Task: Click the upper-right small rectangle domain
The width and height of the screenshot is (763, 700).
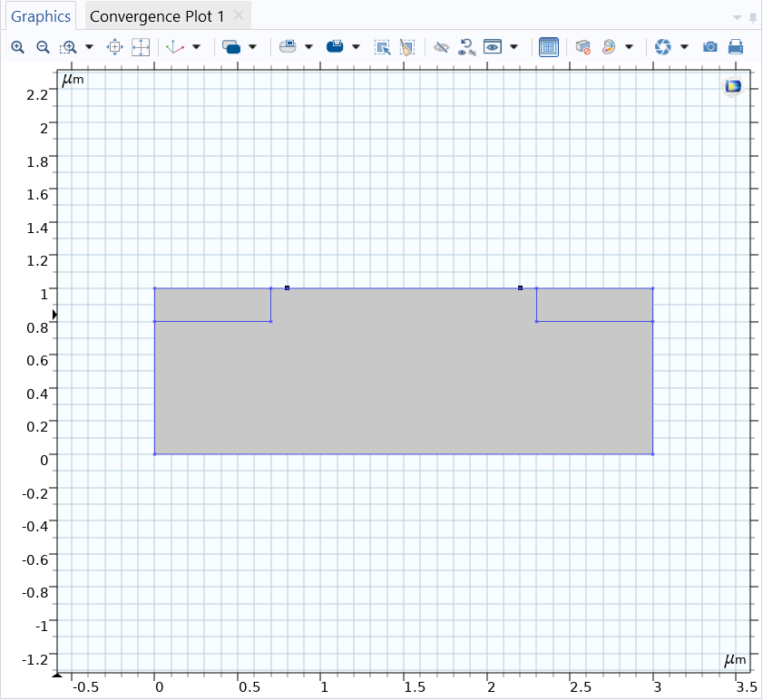Action: (x=594, y=305)
